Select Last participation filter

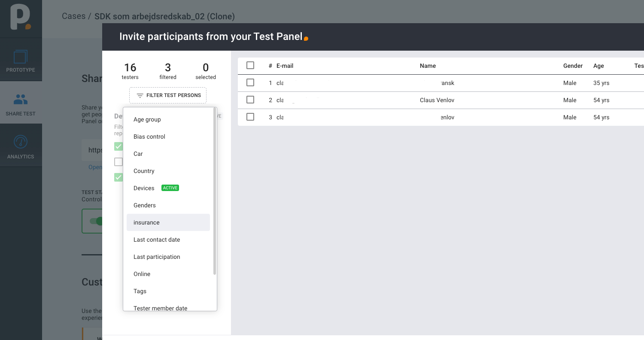click(168, 257)
